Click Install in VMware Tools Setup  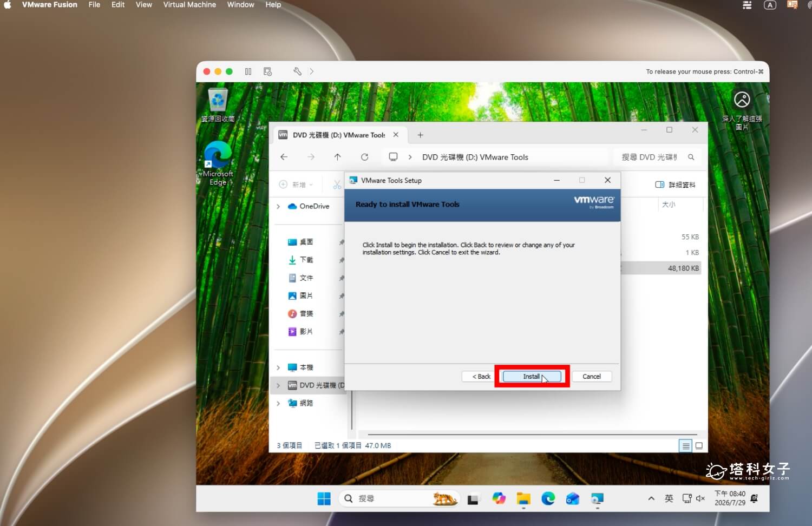point(532,377)
